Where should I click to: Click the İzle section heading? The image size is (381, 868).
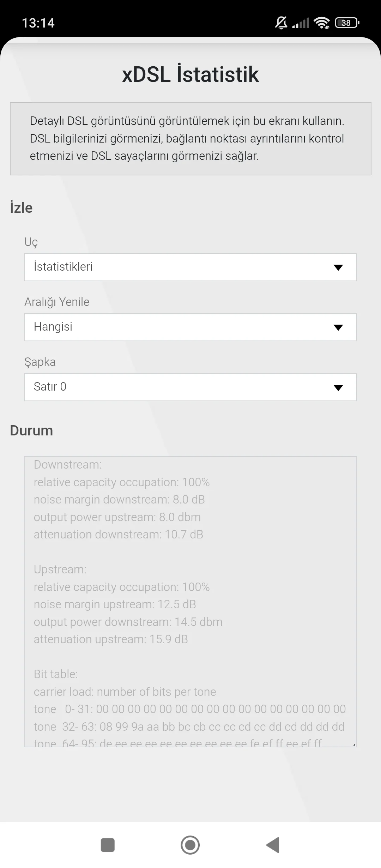pos(21,208)
